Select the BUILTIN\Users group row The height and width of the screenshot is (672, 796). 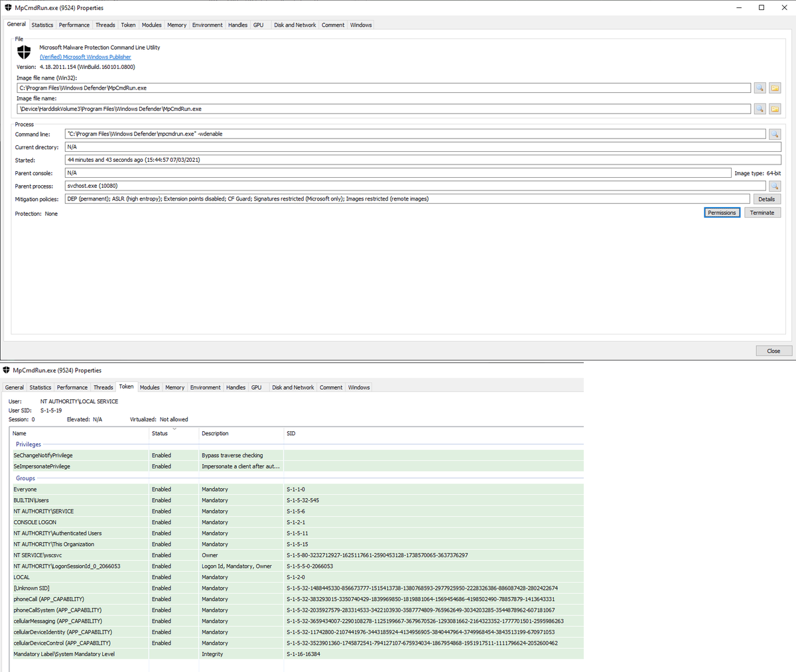tap(297, 500)
